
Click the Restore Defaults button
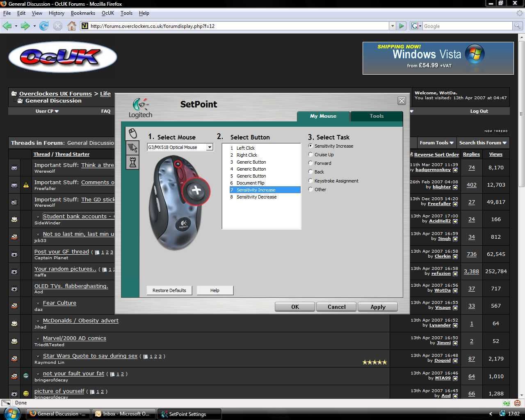(169, 290)
